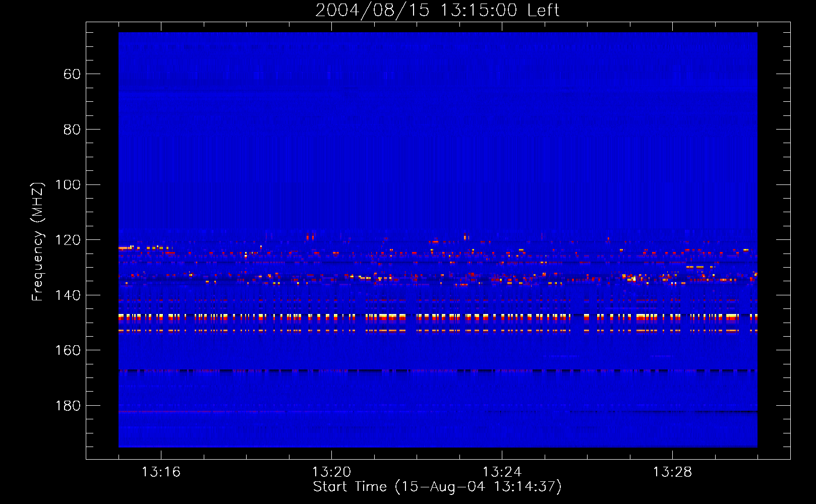Viewport: 816px width, 504px height.
Task: Click the 13:28 time tick label
Action: 672,472
